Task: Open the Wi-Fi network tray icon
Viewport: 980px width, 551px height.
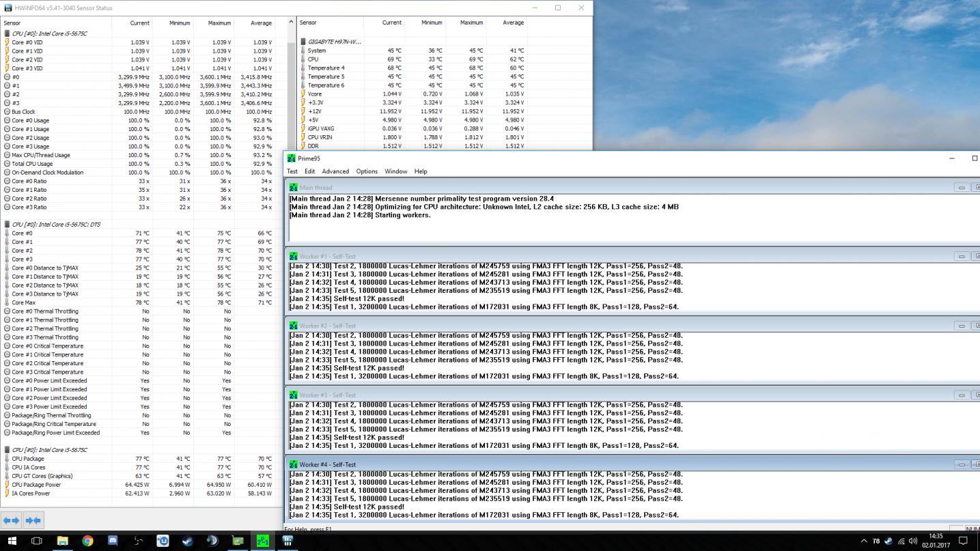Action: click(x=901, y=541)
